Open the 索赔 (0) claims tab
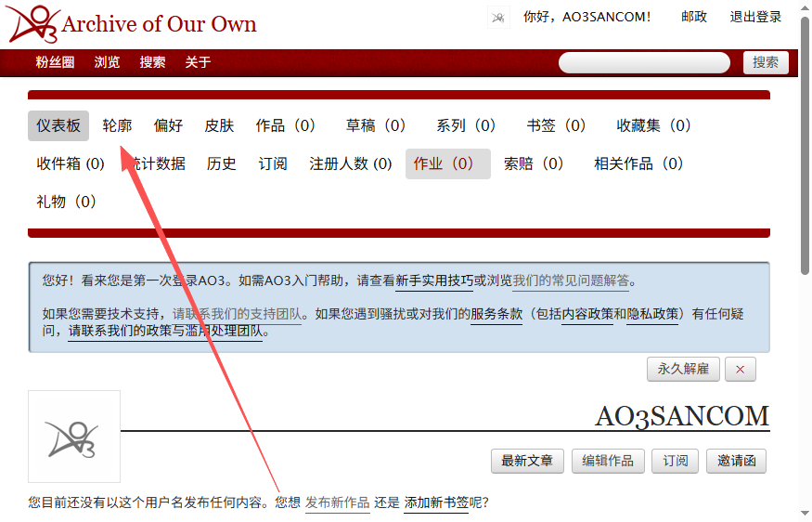 coord(534,163)
